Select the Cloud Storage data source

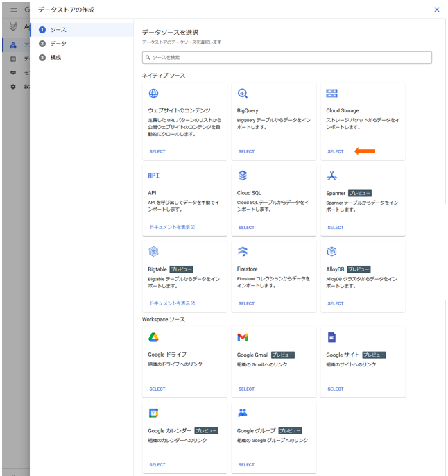(336, 151)
